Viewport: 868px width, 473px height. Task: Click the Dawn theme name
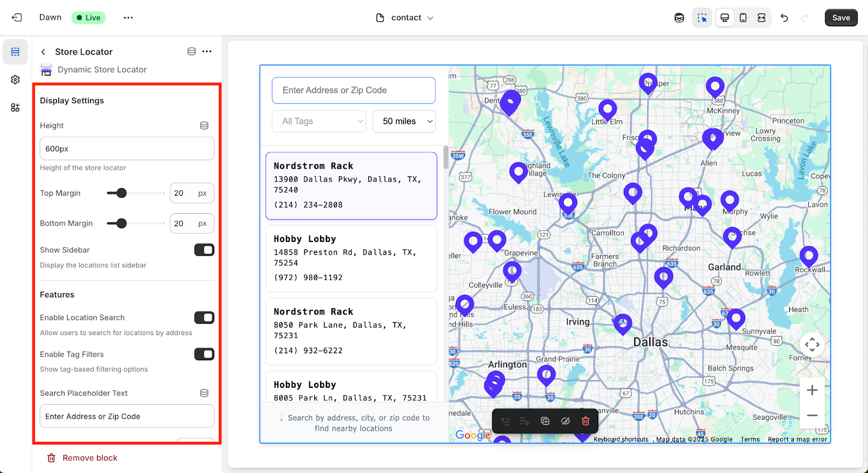(x=50, y=17)
